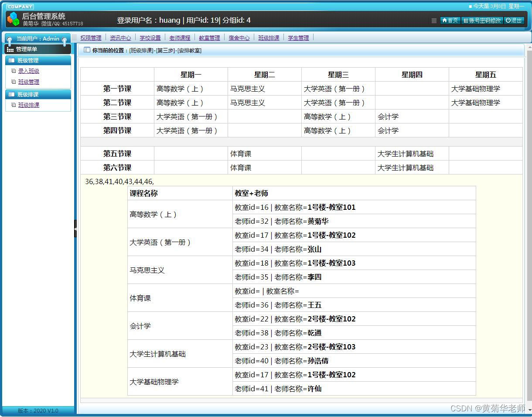
Task: Click the id list 36,38,41,40,43,44,46
Action: [x=119, y=181]
